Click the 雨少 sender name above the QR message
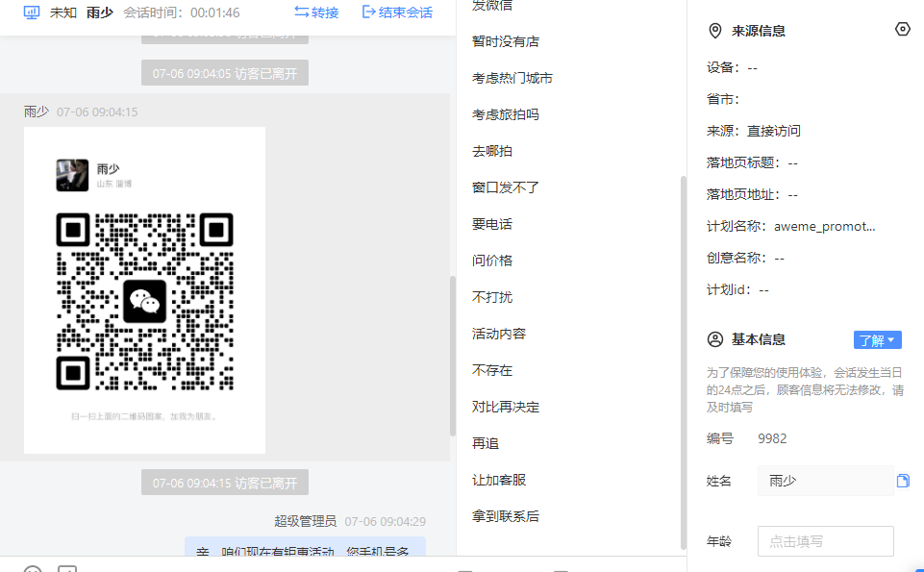This screenshot has width=924, height=572. 37,112
